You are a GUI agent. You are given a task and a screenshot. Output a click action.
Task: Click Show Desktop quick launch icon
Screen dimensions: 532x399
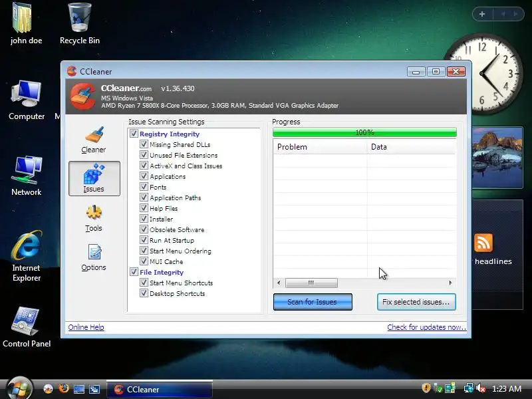[79, 389]
